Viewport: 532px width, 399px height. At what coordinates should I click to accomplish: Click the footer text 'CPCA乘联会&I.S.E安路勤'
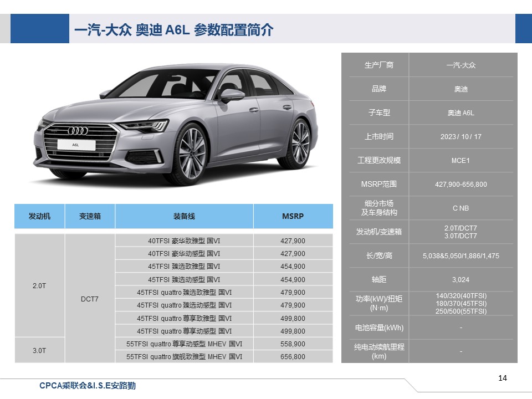[x=88, y=386]
